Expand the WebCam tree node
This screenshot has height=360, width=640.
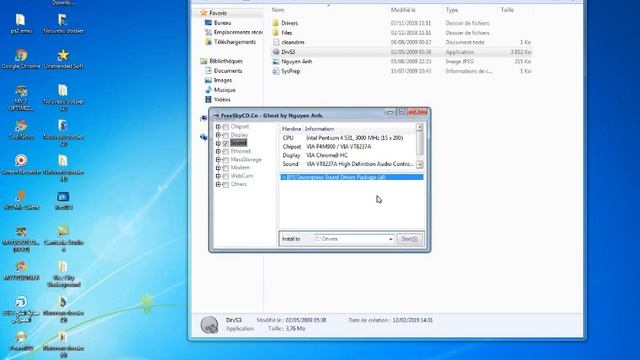click(x=218, y=176)
